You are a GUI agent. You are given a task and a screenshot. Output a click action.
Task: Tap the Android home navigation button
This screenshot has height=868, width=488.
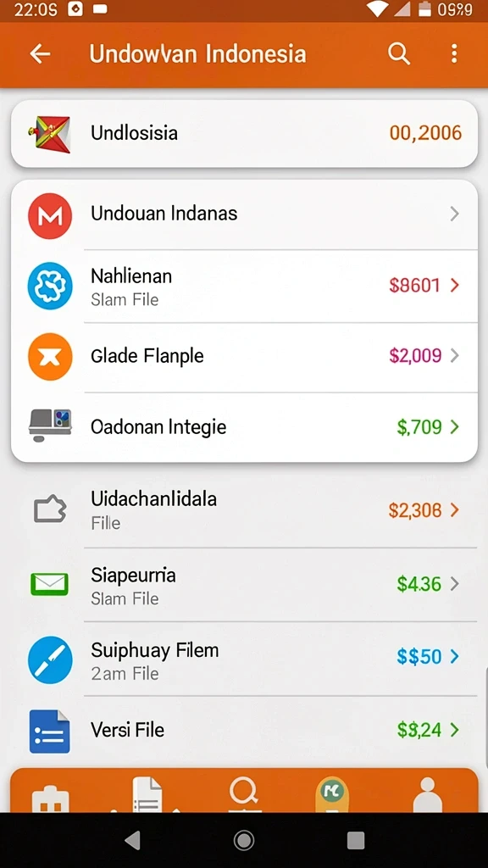pos(244,840)
